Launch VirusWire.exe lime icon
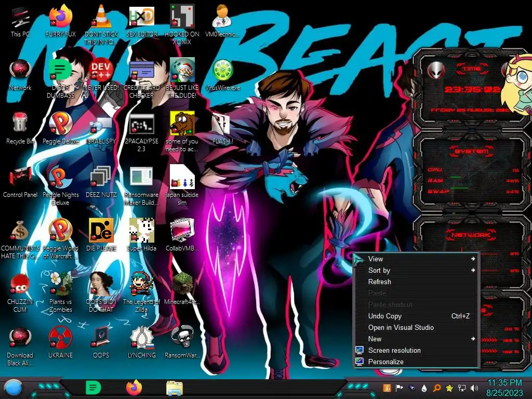The image size is (532, 399). point(222,71)
